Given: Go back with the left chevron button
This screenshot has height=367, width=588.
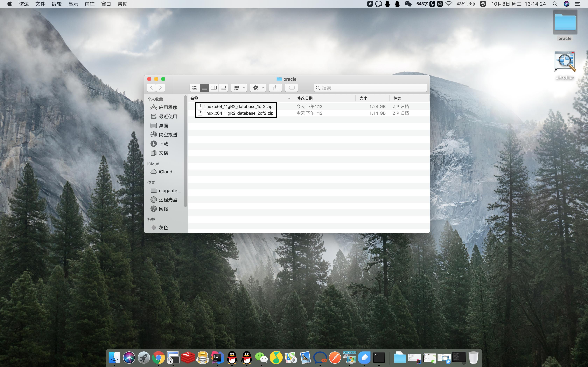Looking at the screenshot, I should point(151,88).
